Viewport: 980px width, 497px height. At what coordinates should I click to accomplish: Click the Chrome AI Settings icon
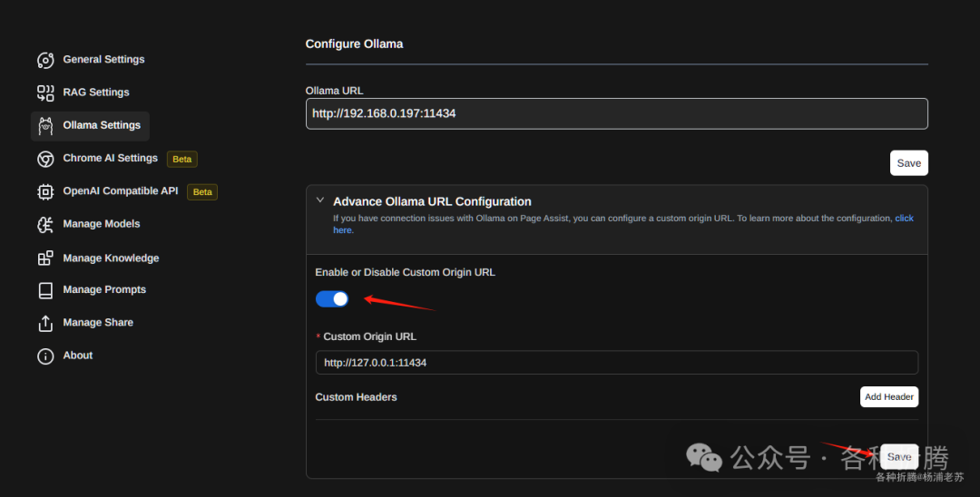pos(45,160)
